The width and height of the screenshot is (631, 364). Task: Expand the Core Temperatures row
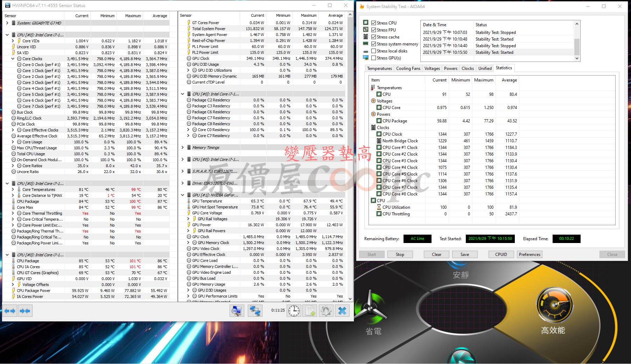(x=13, y=190)
